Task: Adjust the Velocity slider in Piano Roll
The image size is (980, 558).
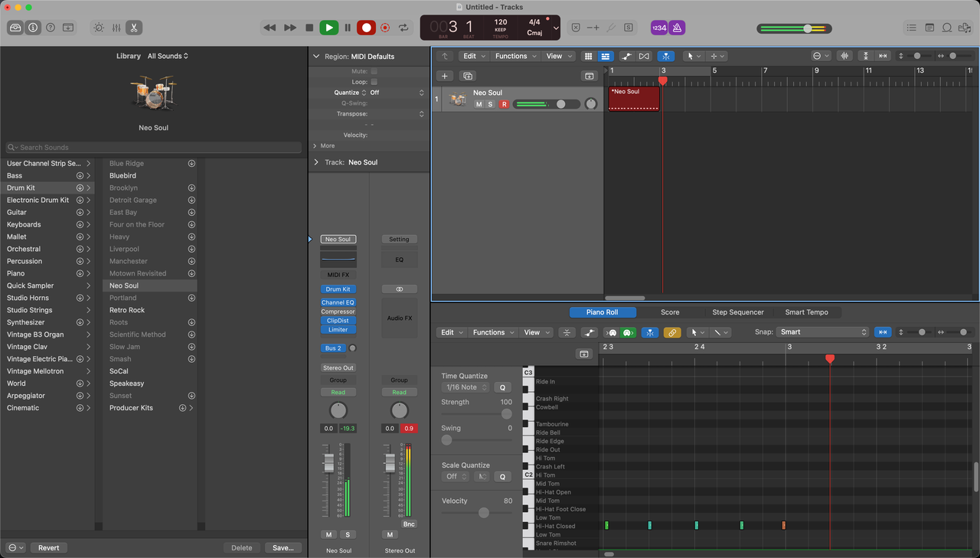Action: tap(483, 513)
